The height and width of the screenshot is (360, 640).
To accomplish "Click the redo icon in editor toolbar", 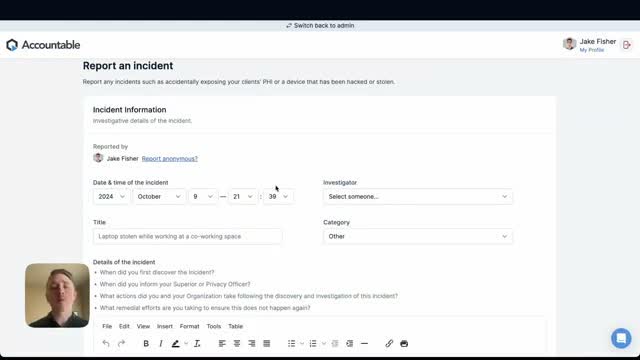I will (121, 344).
